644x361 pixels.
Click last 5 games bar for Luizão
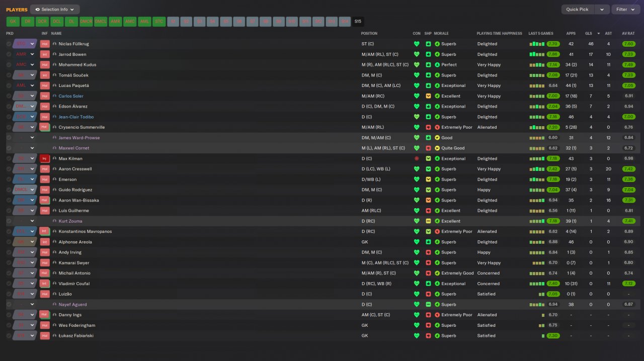[541, 294]
